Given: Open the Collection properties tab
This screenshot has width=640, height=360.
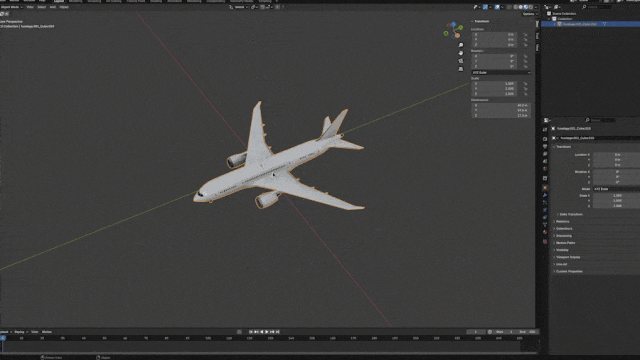Looking at the screenshot, I should (545, 178).
